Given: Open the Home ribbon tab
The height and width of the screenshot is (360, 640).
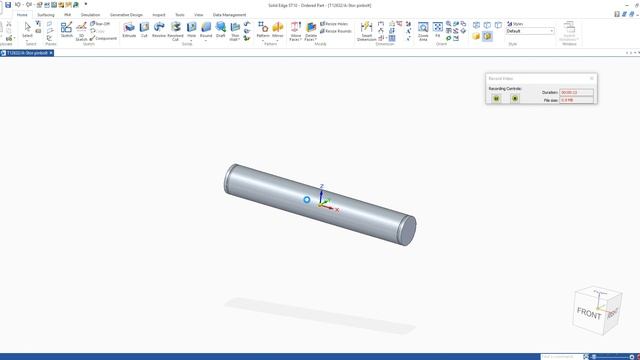Looking at the screenshot, I should (22, 15).
